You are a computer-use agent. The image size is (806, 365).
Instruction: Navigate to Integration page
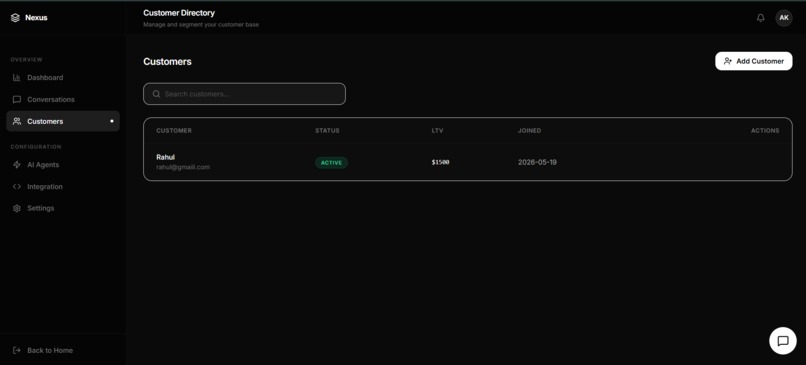click(63, 187)
